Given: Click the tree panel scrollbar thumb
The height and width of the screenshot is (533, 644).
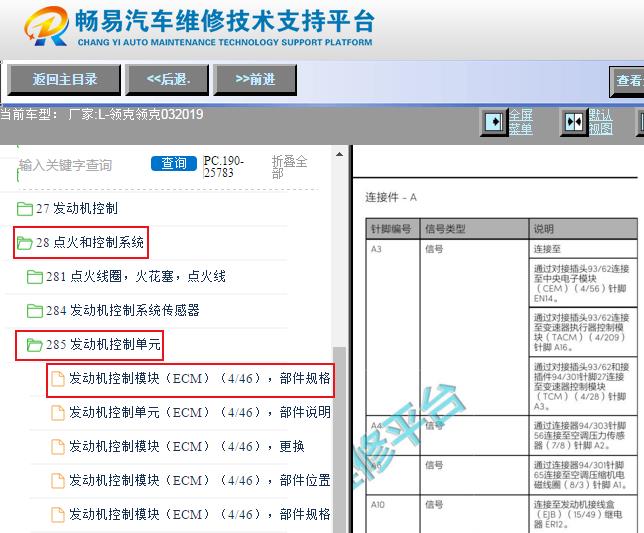Looking at the screenshot, I should [339, 439].
